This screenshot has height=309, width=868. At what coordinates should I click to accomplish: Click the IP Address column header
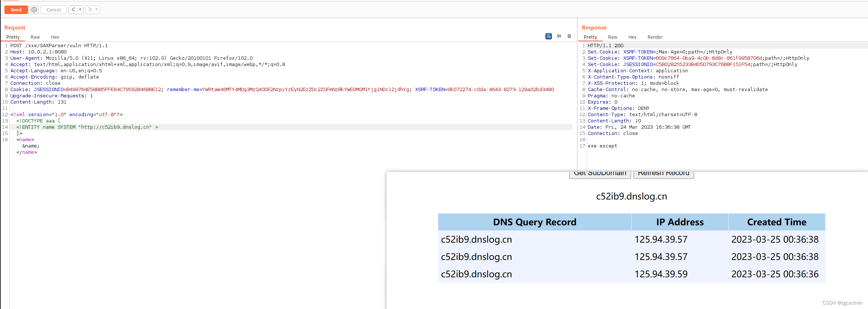[680, 222]
